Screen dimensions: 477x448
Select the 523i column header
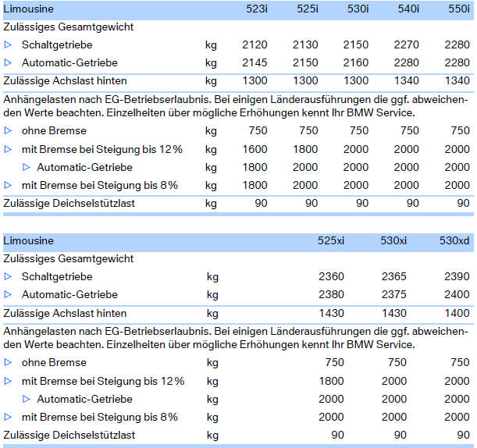click(257, 9)
